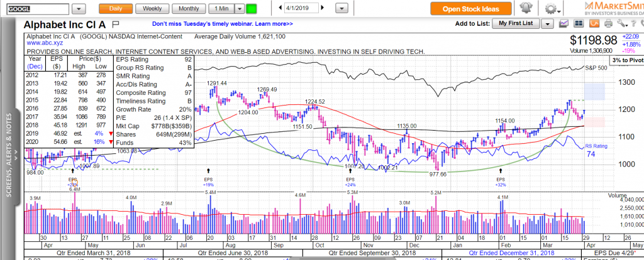Print the chart using the printer icon
The image size is (644, 260).
click(608, 23)
